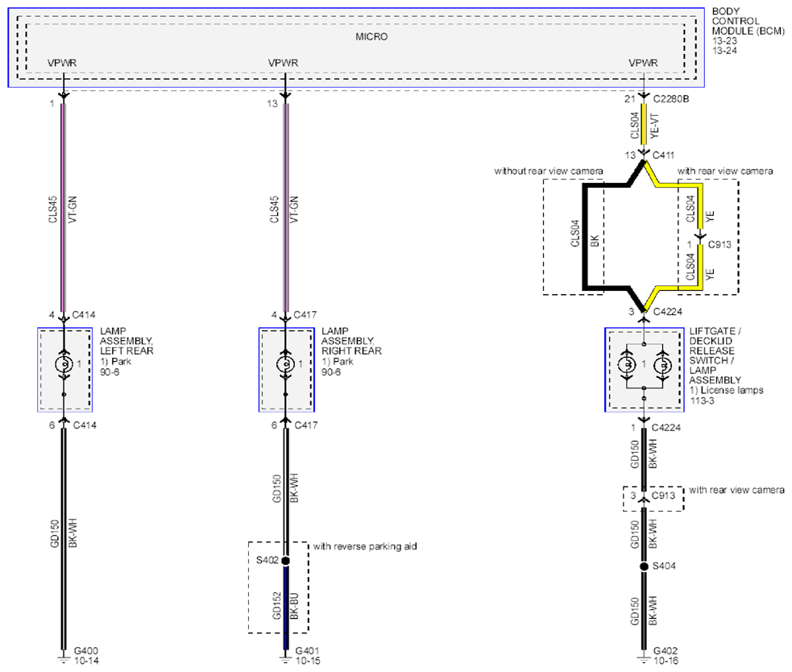Select the BK-BU wire color label
Viewport: 792px width, 672px height.
(294, 606)
